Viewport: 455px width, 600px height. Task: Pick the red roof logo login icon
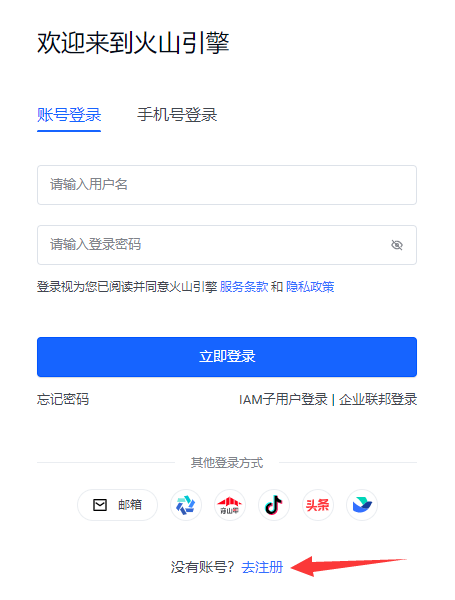pos(230,505)
